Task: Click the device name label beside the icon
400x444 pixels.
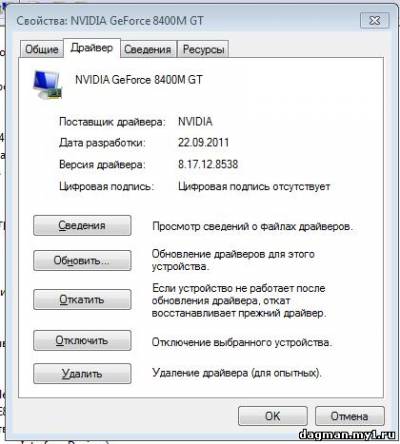Action: tap(139, 80)
